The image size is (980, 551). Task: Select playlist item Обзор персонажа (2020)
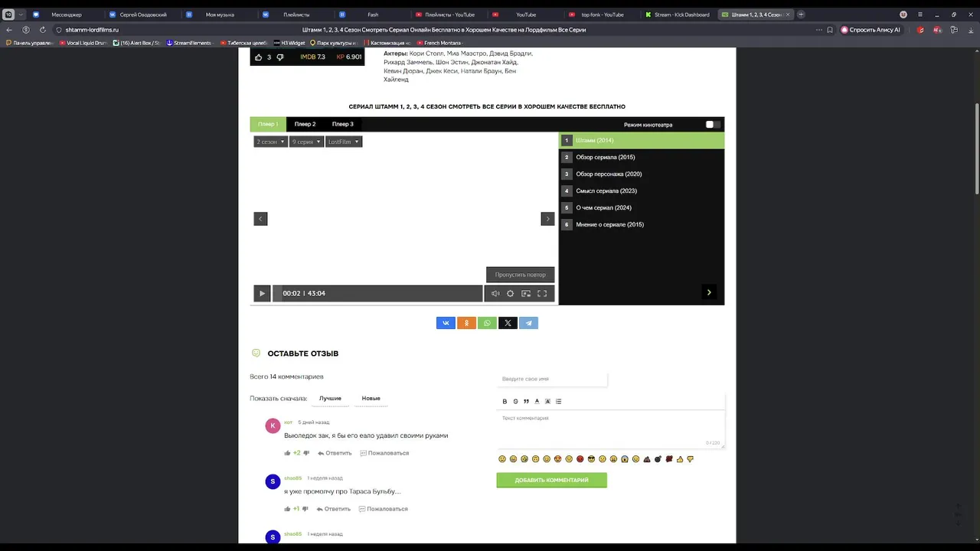click(x=642, y=174)
